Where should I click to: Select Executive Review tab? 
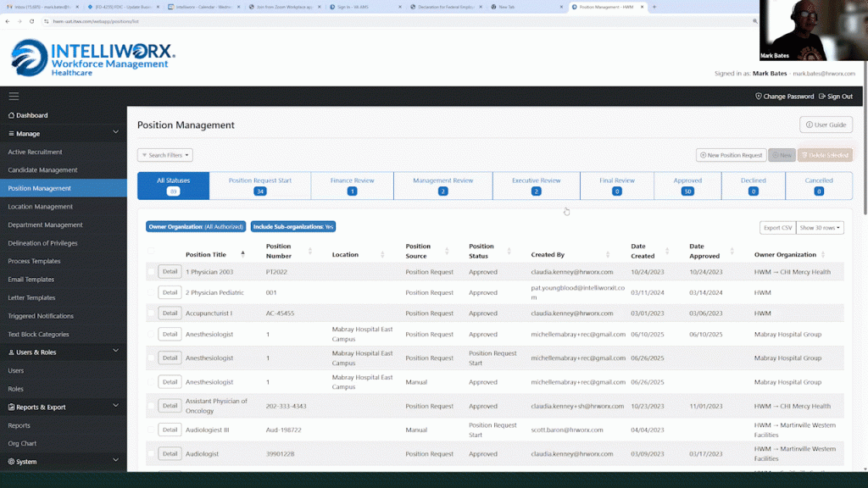click(x=536, y=186)
